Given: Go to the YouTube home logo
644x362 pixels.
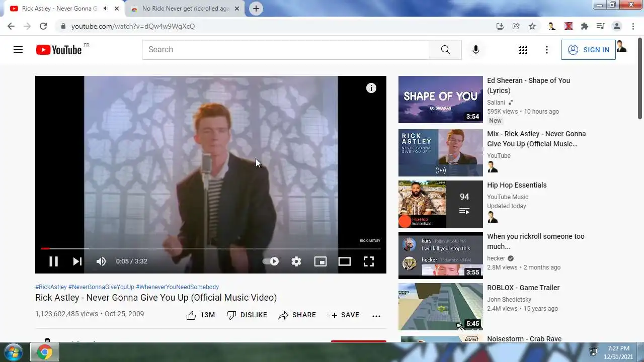Looking at the screenshot, I should [59, 50].
